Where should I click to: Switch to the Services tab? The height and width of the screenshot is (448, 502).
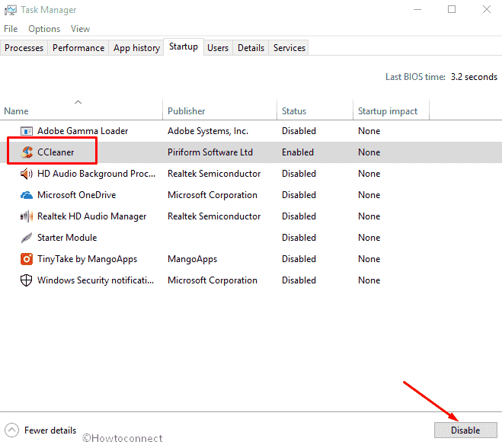[x=289, y=48]
